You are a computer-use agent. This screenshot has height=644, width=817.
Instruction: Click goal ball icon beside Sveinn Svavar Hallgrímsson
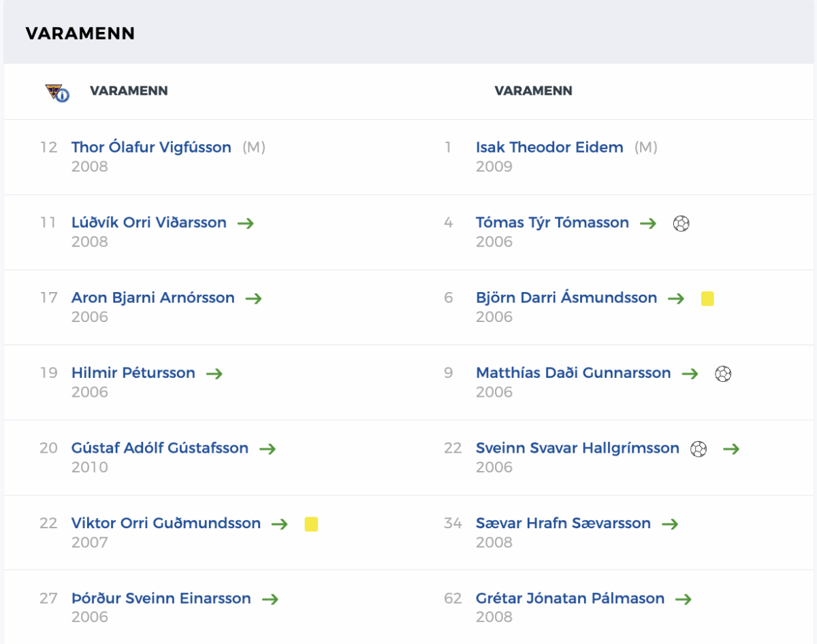(x=699, y=449)
